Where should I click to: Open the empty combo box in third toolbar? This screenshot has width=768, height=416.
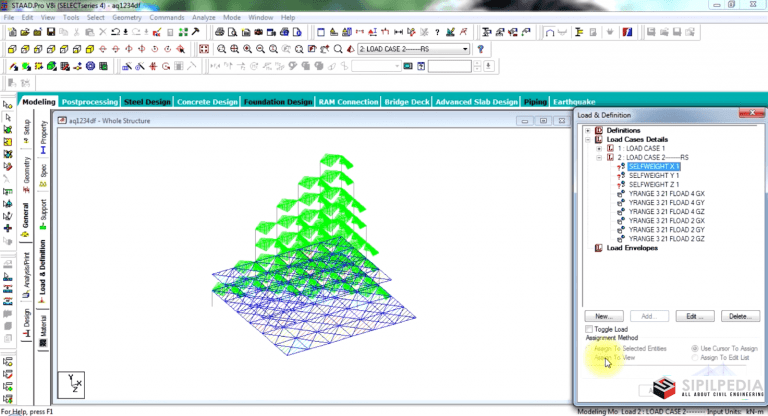pyautogui.click(x=376, y=66)
